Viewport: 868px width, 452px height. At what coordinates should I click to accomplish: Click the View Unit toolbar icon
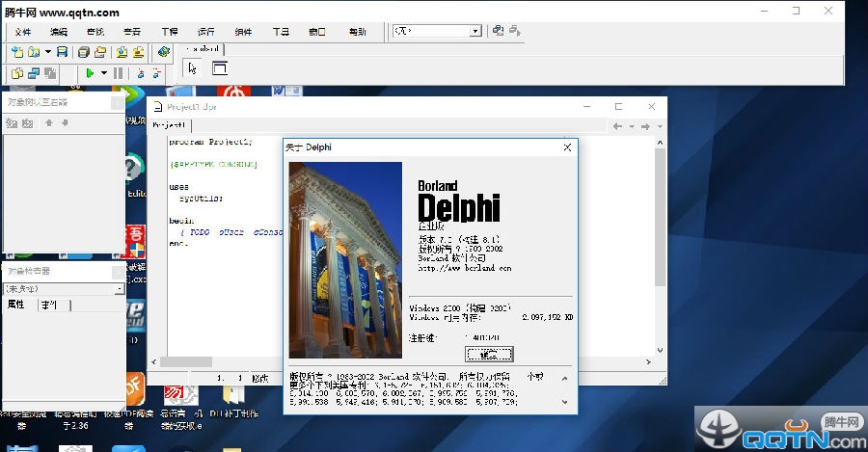[x=17, y=73]
